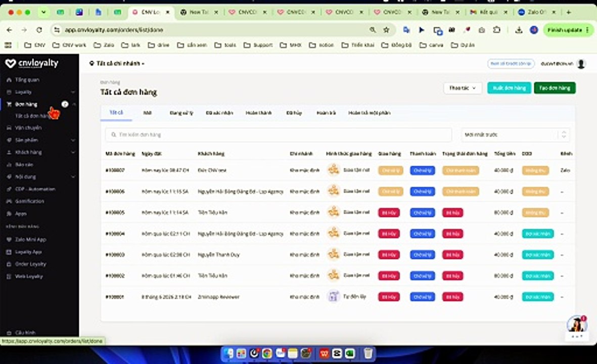Click the Xuất đơn hàng export button

tap(509, 88)
